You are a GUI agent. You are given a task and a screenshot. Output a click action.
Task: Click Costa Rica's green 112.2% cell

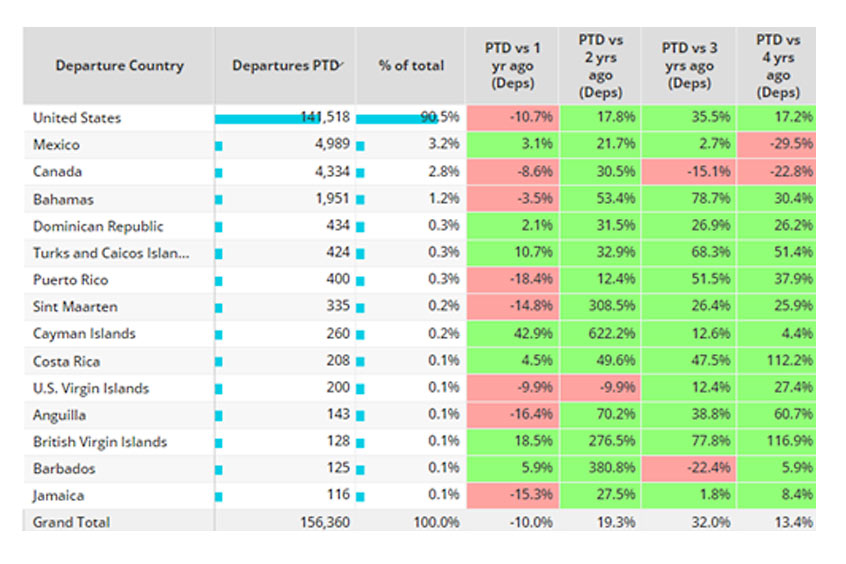(x=778, y=361)
